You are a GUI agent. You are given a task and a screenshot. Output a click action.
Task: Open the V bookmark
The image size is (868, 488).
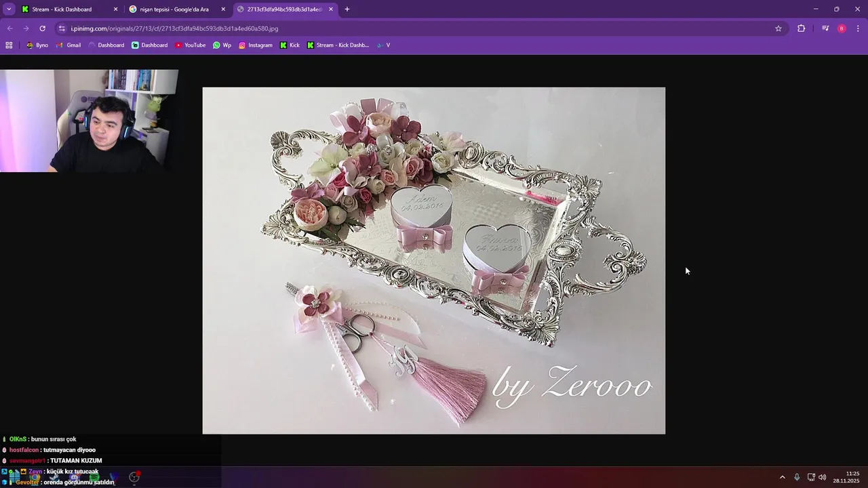(x=384, y=45)
